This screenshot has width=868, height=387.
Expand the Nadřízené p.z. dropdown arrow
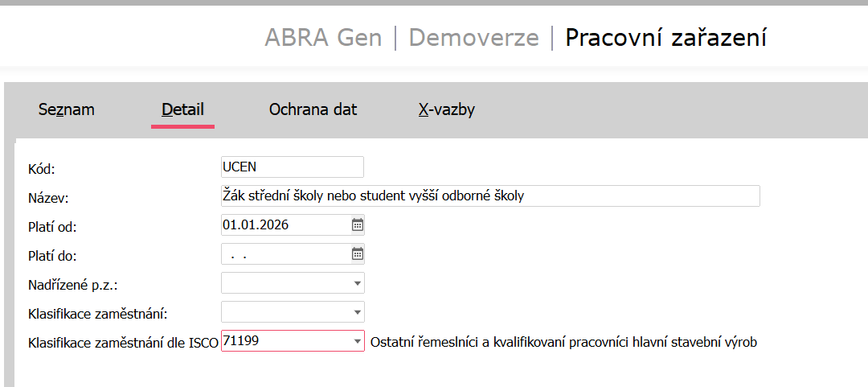[357, 283]
